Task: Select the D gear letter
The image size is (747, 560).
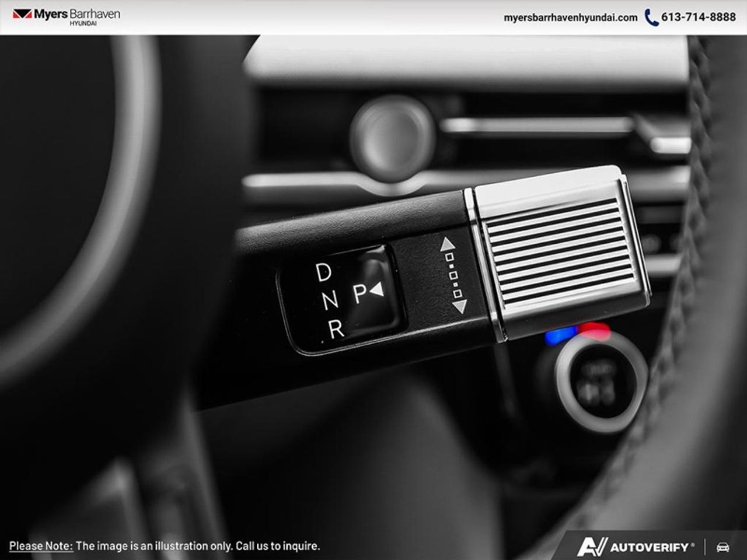Action: [323, 271]
